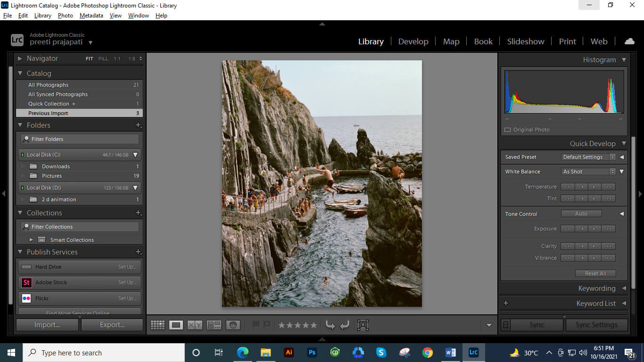This screenshot has width=644, height=362.
Task: Expand Smart Collections
Action: click(32, 239)
